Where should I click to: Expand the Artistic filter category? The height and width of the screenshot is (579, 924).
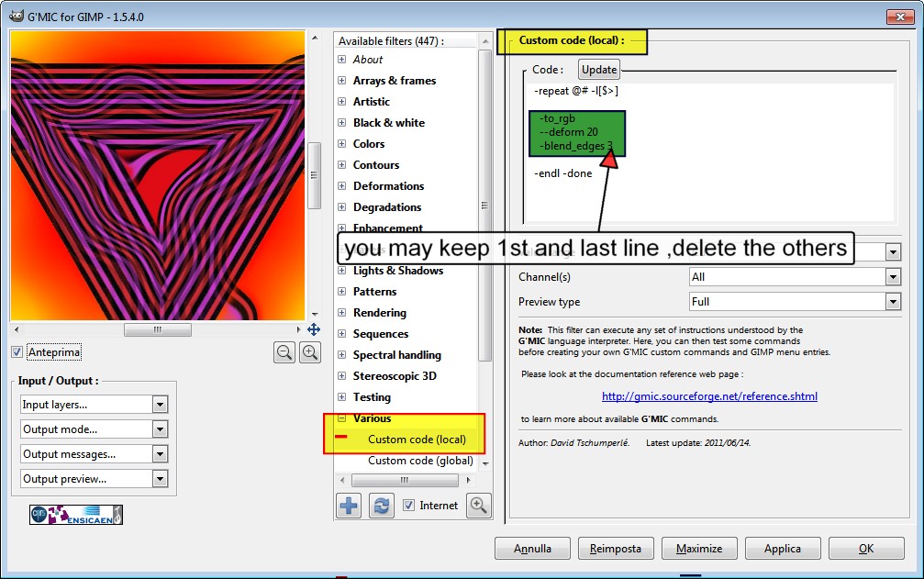(x=341, y=101)
